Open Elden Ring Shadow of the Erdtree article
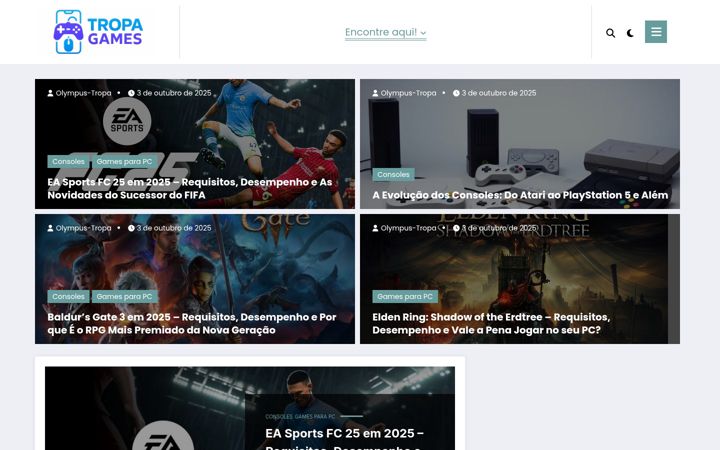The width and height of the screenshot is (720, 450). (x=491, y=323)
